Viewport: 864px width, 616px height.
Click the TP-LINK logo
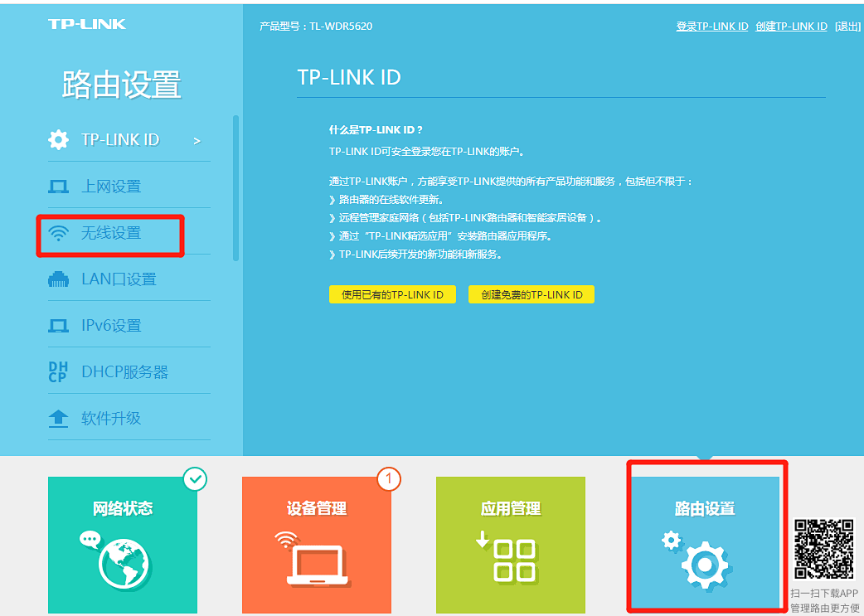87,24
